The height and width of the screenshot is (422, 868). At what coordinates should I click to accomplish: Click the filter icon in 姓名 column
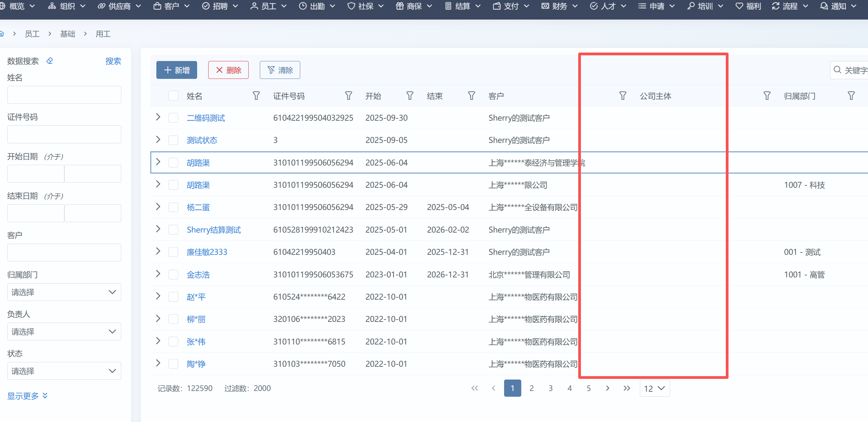click(x=256, y=96)
